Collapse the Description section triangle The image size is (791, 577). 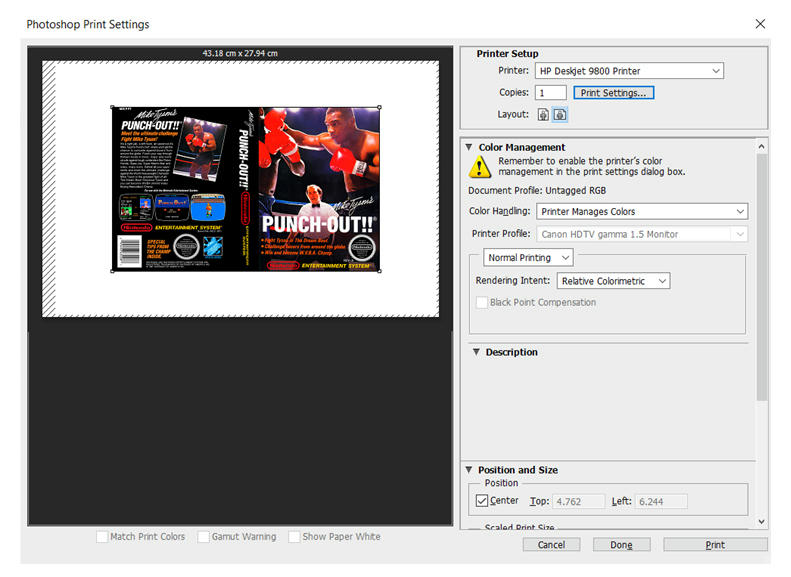pyautogui.click(x=474, y=353)
